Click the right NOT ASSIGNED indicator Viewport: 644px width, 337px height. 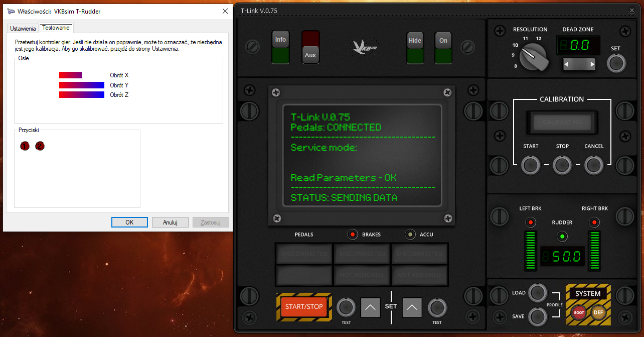tap(420, 275)
